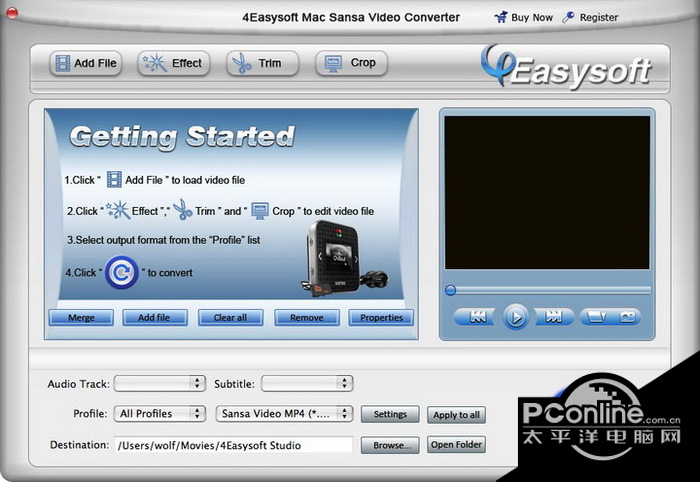Click the "Audio Track:" label
The width and height of the screenshot is (700, 482).
pos(79,384)
